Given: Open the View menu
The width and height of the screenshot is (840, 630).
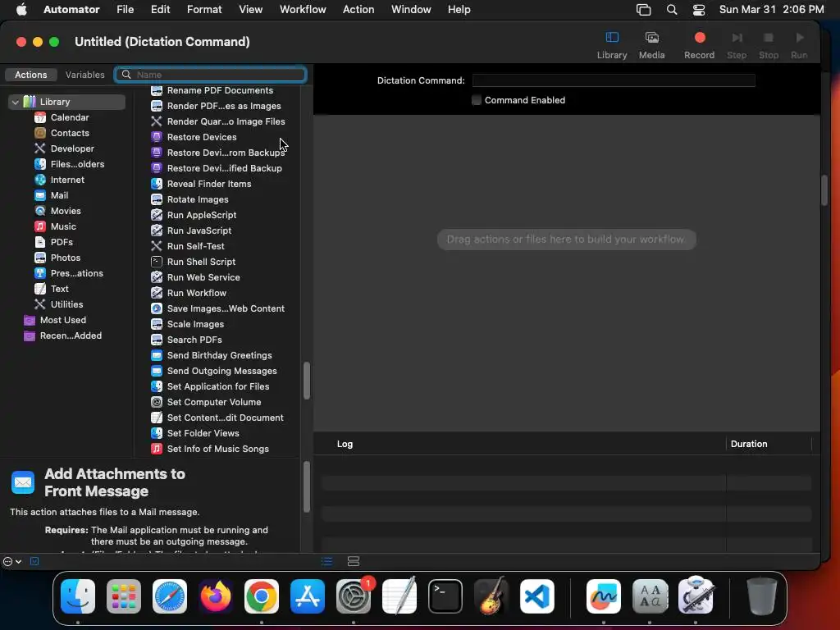Looking at the screenshot, I should coord(250,10).
